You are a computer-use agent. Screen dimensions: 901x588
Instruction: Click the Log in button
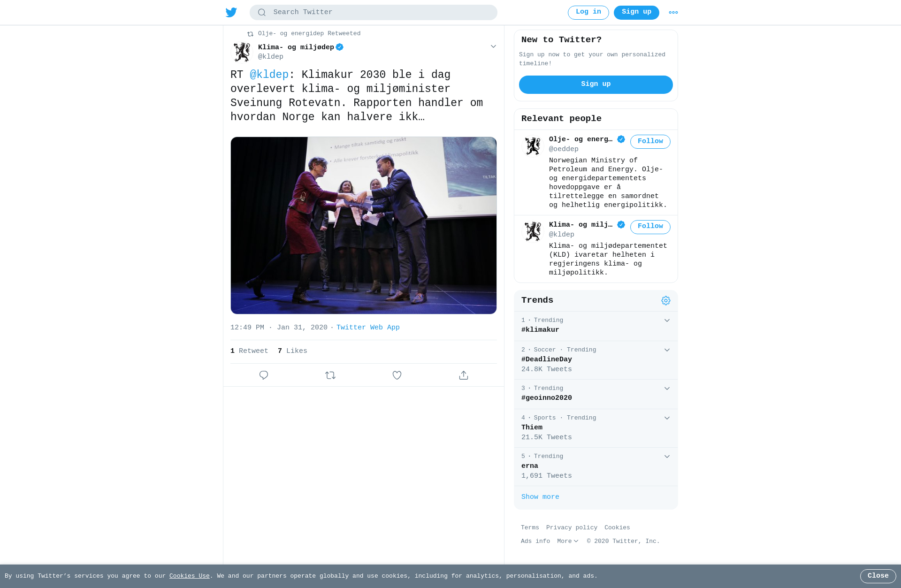(x=588, y=13)
